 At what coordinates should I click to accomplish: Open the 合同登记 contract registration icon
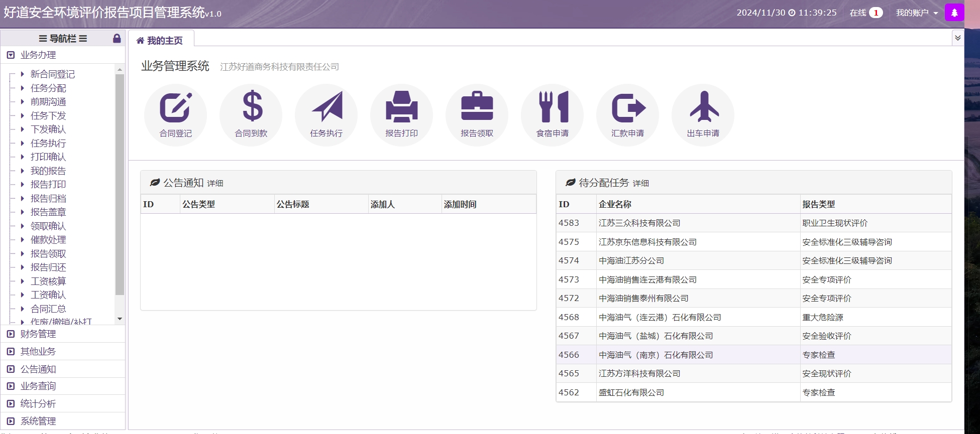pyautogui.click(x=175, y=114)
